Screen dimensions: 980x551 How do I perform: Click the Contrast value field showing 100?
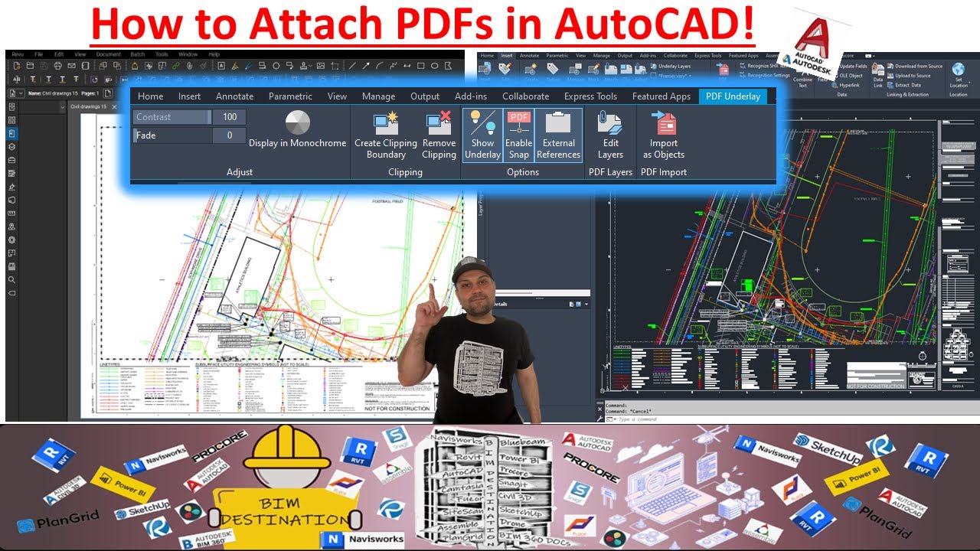point(230,117)
